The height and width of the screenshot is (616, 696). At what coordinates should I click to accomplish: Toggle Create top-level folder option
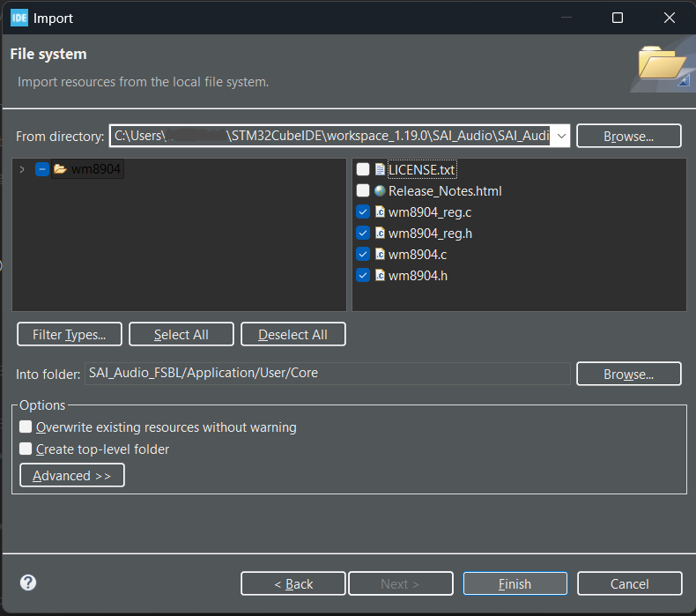point(26,449)
